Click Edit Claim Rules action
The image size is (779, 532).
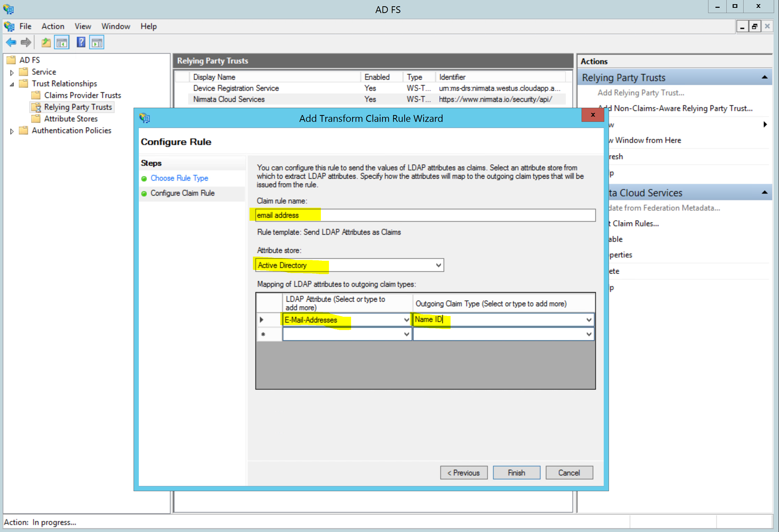pyautogui.click(x=634, y=224)
